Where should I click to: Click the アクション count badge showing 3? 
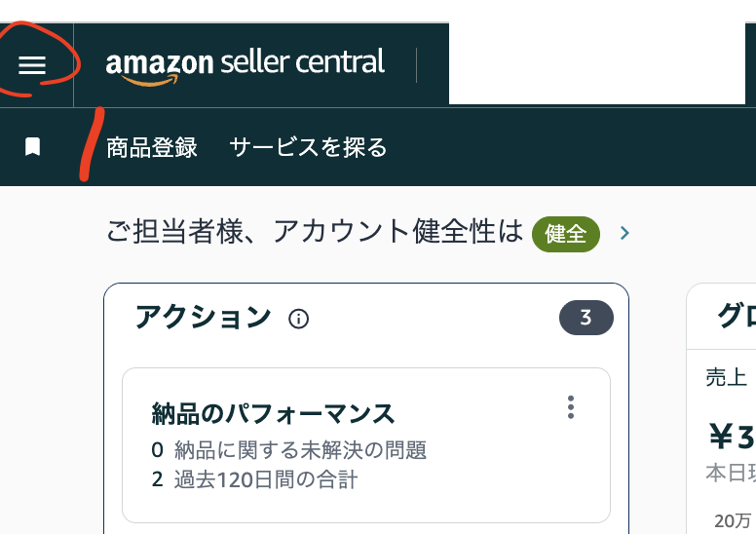click(x=586, y=318)
